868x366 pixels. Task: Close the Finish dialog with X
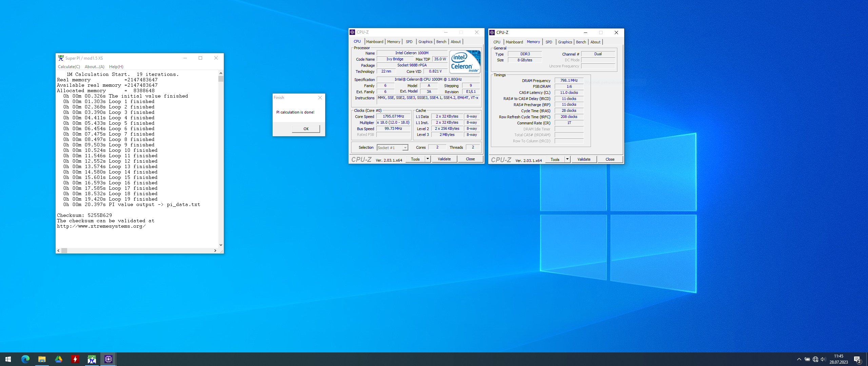(x=320, y=98)
